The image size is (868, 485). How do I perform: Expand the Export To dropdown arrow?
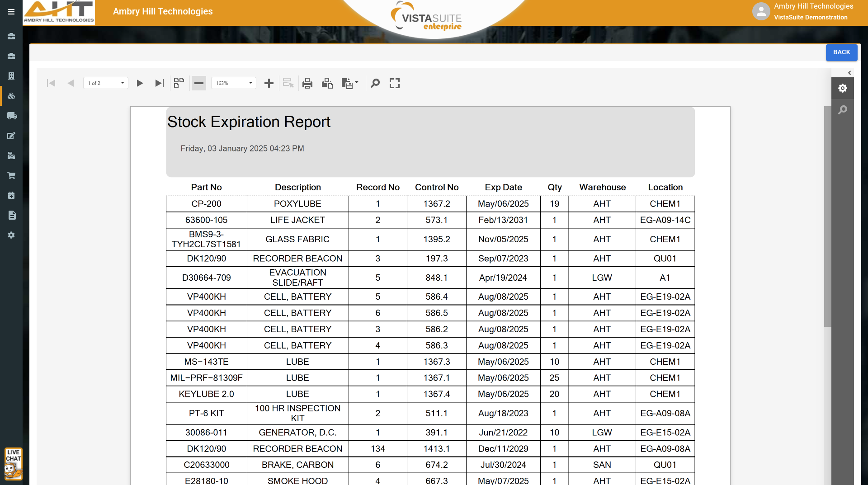357,83
